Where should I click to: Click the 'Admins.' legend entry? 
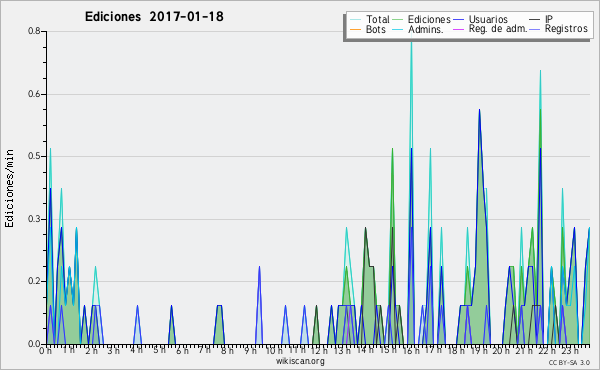pyautogui.click(x=418, y=29)
